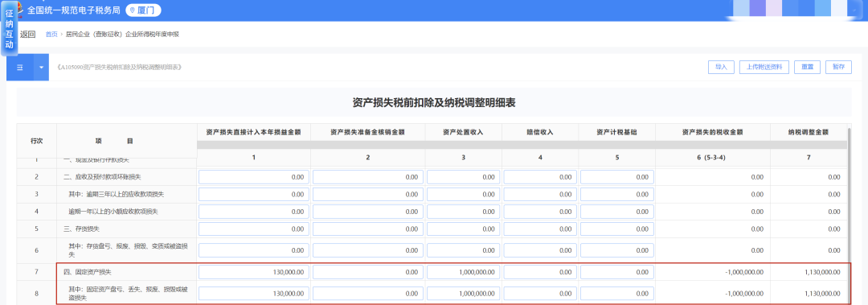Open the user dropdown arrow in the header
The image size is (868, 305).
point(854,10)
